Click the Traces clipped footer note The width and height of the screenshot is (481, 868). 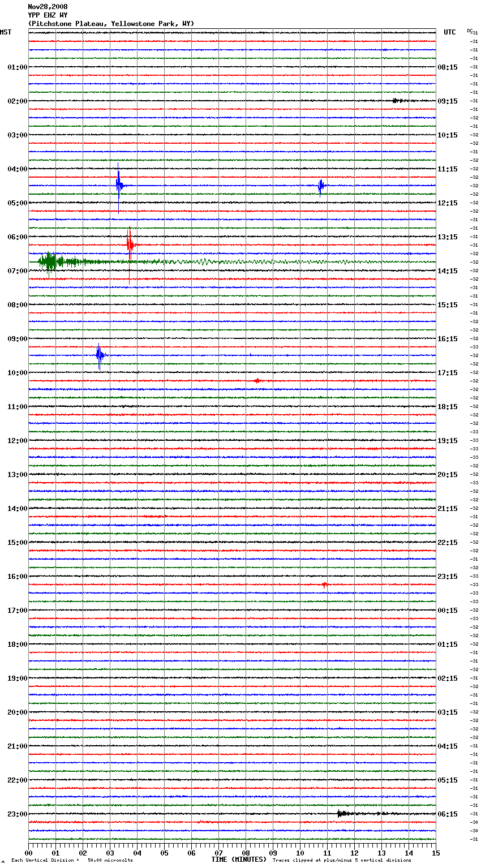click(342, 861)
